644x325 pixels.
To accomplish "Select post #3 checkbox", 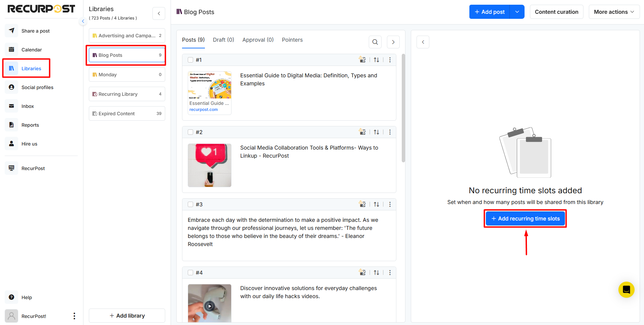I will point(190,204).
